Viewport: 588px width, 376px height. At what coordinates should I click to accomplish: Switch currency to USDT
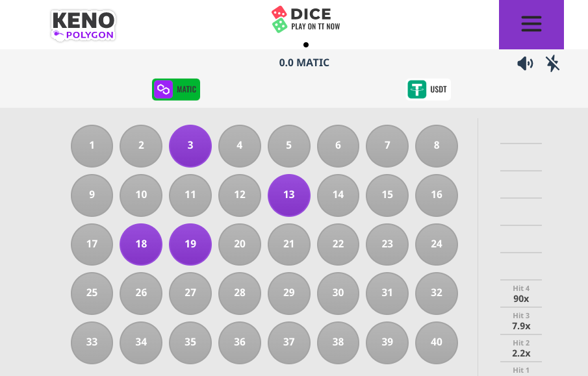tap(429, 90)
